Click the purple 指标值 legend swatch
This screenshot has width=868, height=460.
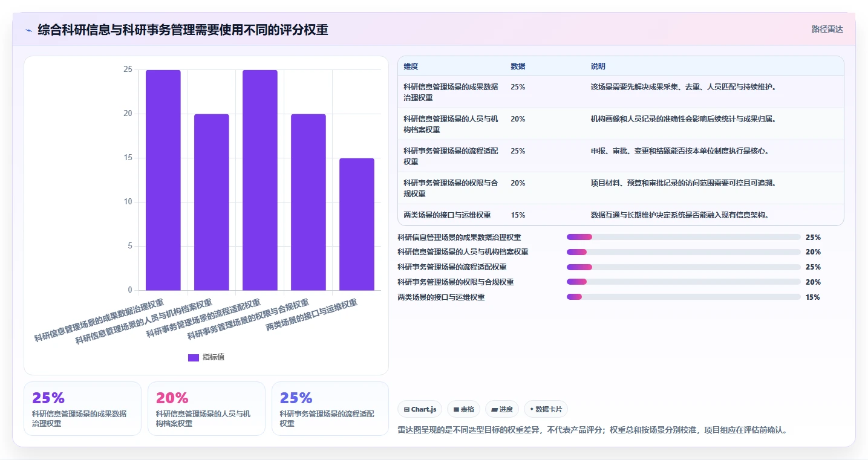pyautogui.click(x=194, y=357)
